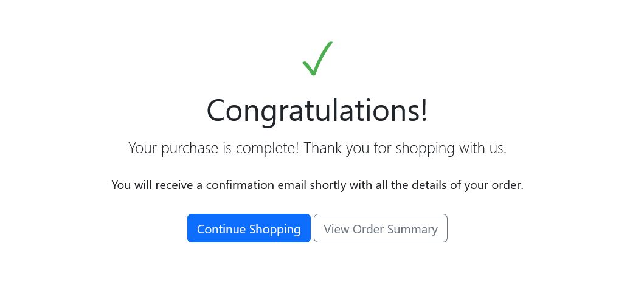Screen dimensions: 644x302
Task: Click the order details email message text
Action: tap(317, 185)
